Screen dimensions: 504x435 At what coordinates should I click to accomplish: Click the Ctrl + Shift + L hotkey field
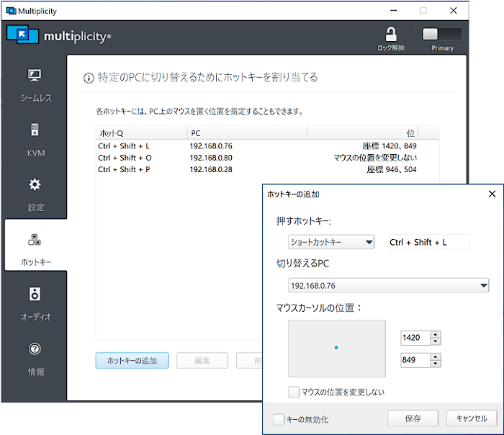[x=429, y=242]
